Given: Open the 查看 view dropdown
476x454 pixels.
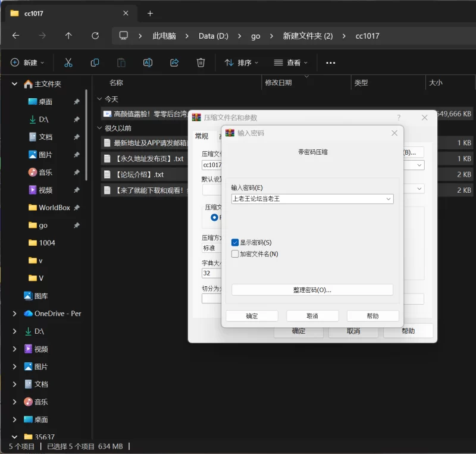Looking at the screenshot, I should 291,62.
